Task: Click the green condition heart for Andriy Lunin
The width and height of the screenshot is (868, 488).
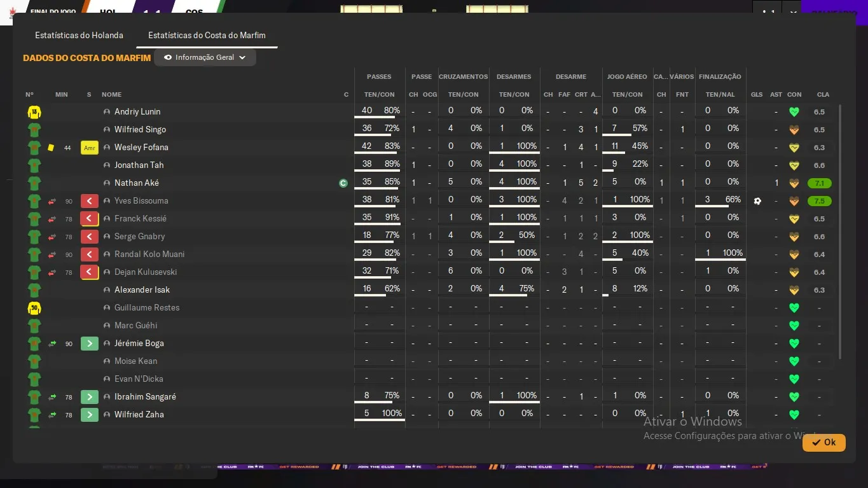Action: click(x=794, y=112)
